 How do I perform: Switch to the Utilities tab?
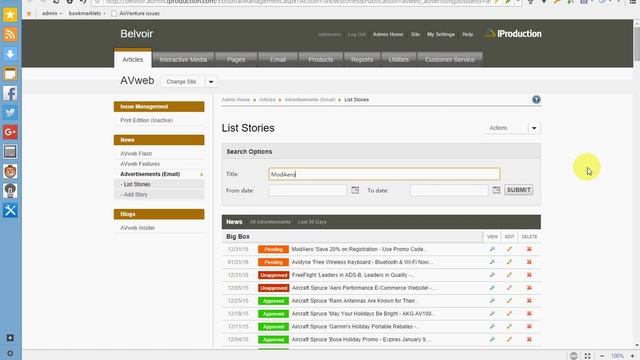point(399,60)
